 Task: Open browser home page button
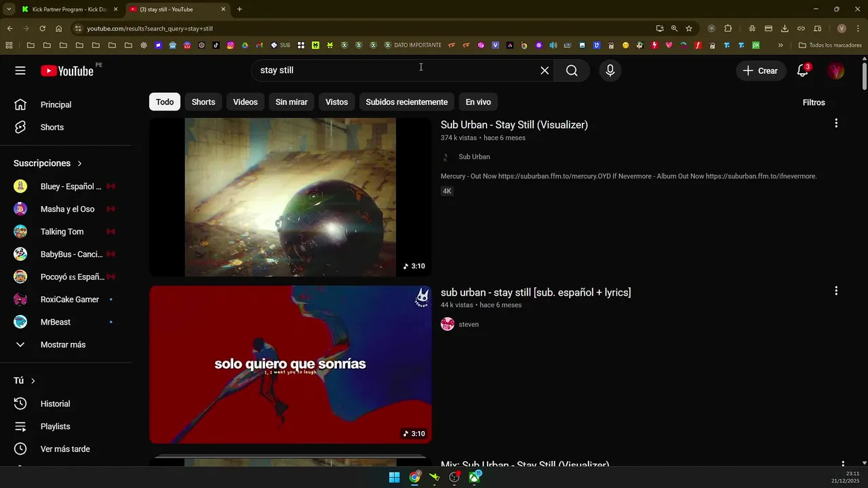pos(59,28)
